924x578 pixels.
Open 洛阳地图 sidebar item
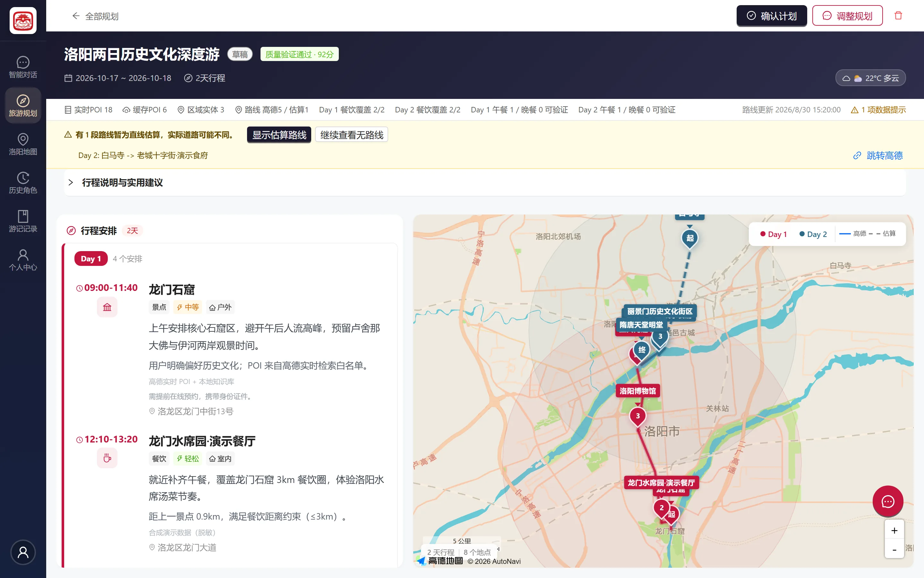point(23,144)
